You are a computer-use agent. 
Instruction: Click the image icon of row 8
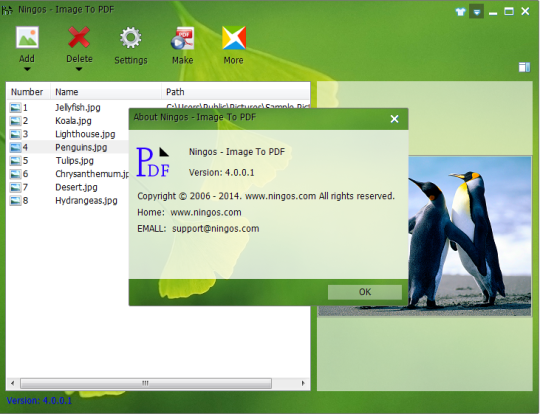click(x=15, y=200)
